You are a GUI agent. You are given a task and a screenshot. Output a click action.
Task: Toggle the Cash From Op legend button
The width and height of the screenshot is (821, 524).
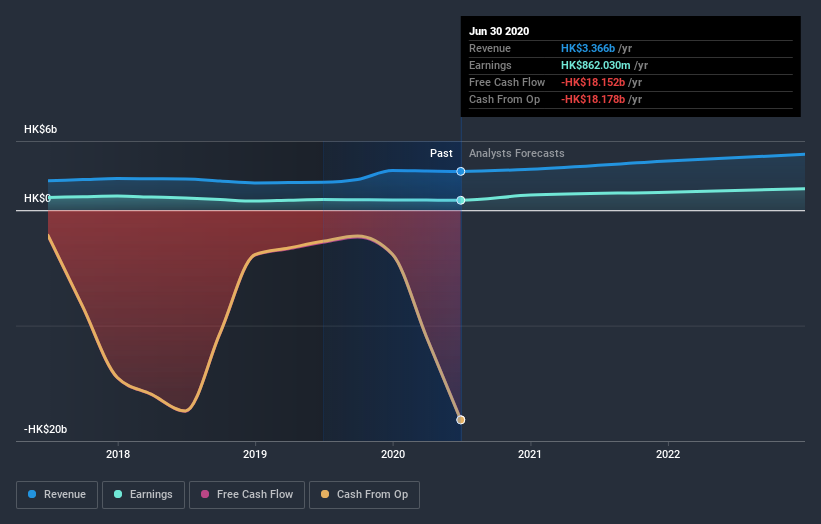(364, 495)
